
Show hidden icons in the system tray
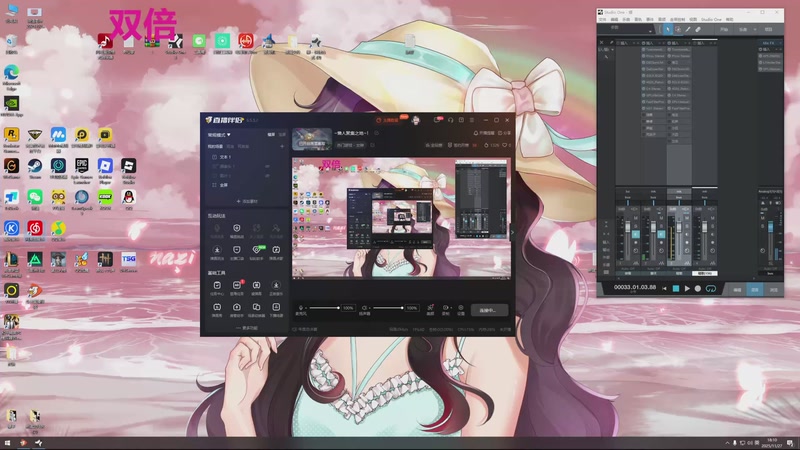coord(727,443)
